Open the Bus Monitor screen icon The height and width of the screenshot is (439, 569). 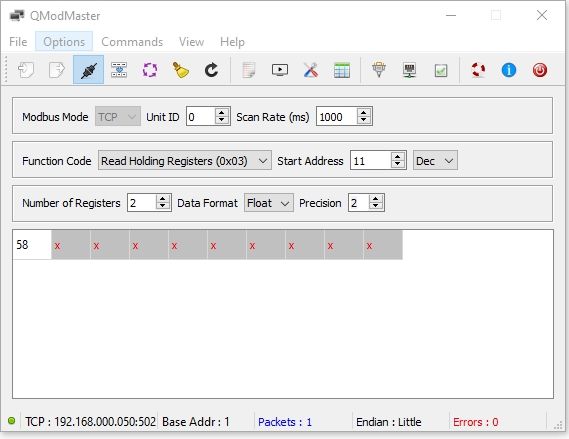click(280, 70)
